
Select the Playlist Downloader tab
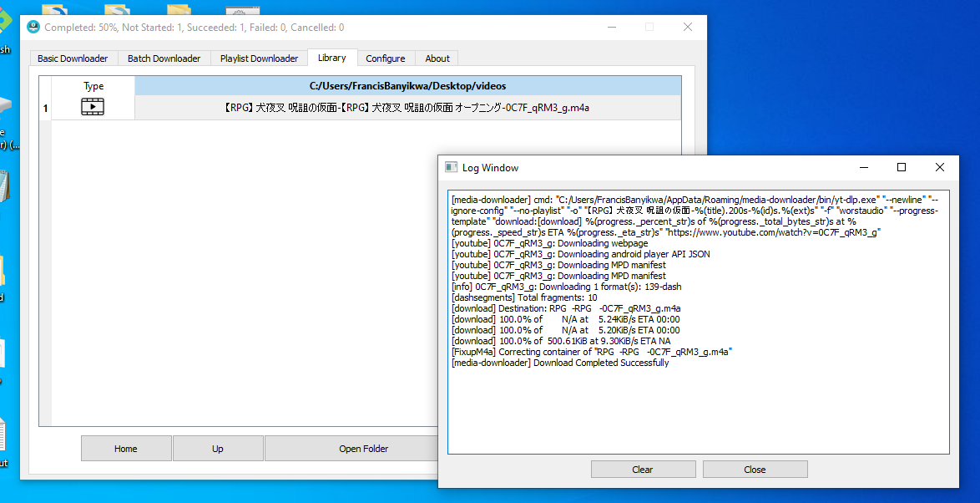tap(259, 58)
